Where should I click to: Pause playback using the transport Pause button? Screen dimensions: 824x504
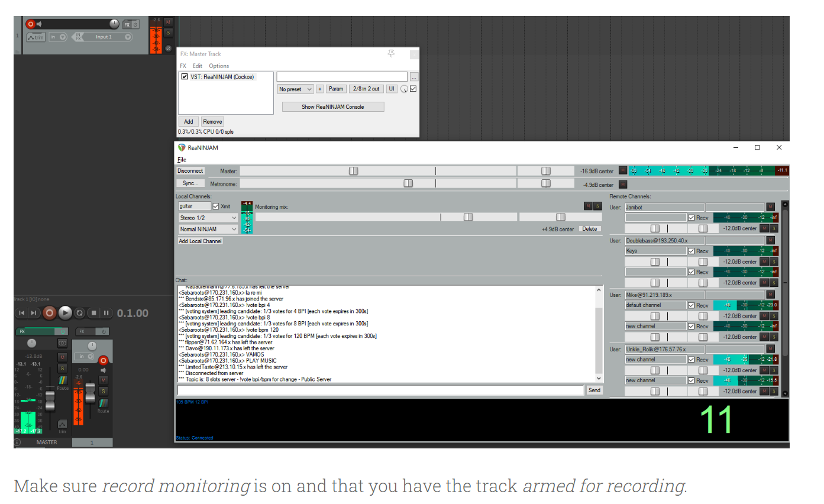pos(106,313)
